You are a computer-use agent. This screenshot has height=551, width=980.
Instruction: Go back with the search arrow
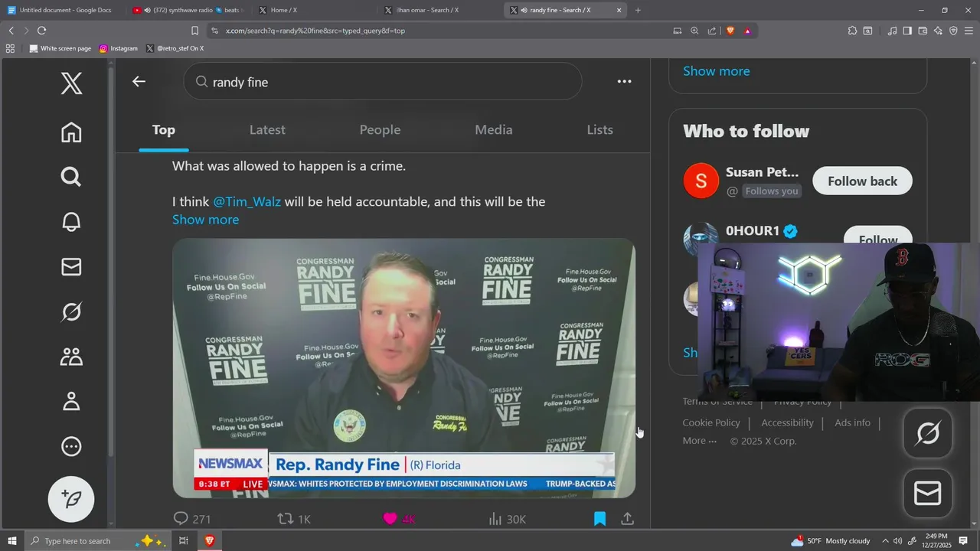(139, 81)
